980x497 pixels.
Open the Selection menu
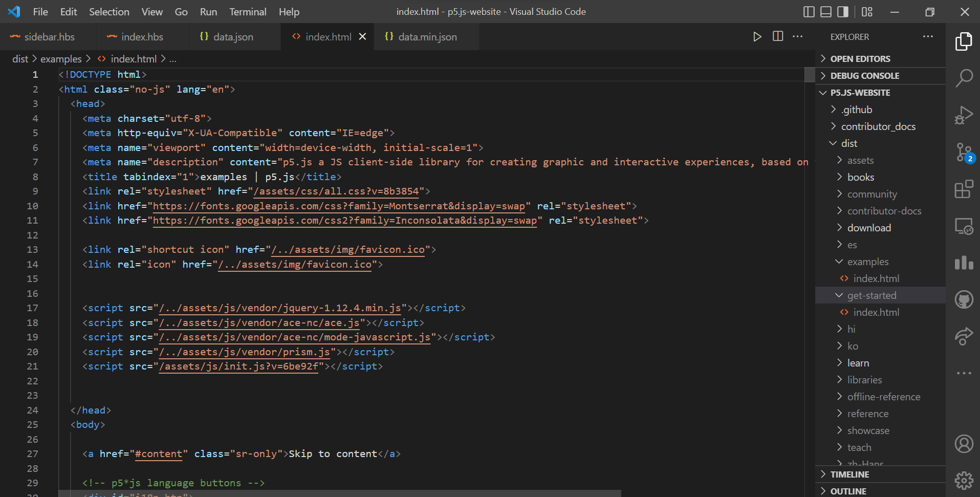pos(109,12)
